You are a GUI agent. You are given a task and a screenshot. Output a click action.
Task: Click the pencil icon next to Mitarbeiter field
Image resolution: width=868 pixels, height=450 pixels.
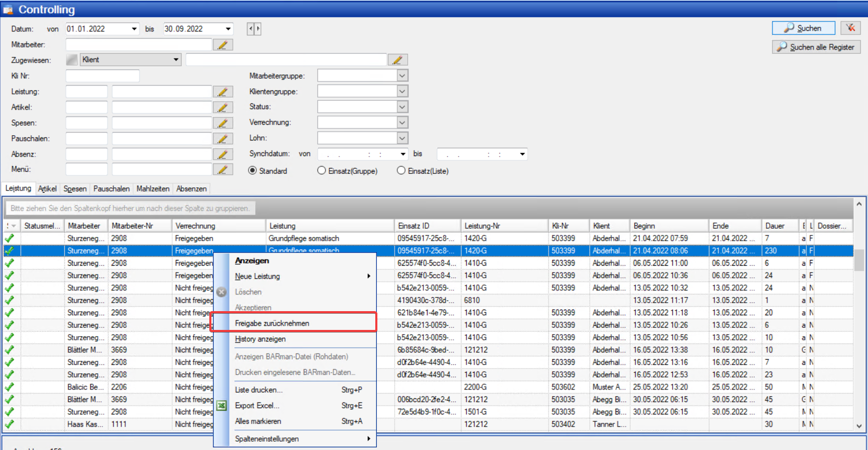tap(222, 45)
